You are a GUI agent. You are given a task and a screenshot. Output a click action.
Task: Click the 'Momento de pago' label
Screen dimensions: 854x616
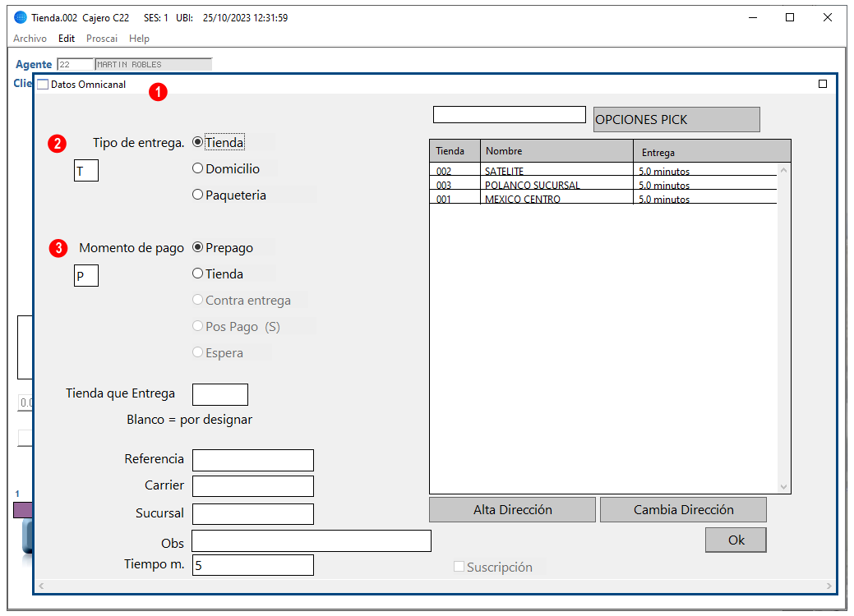pos(132,248)
